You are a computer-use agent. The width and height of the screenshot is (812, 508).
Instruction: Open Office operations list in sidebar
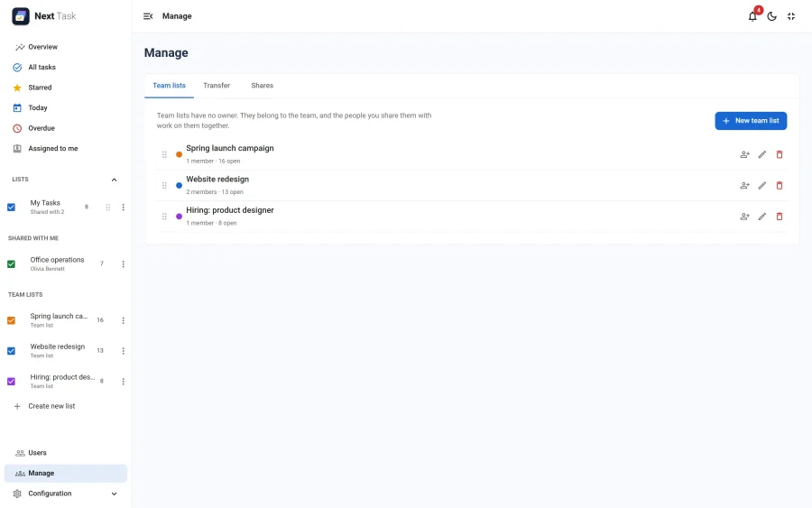coord(57,260)
